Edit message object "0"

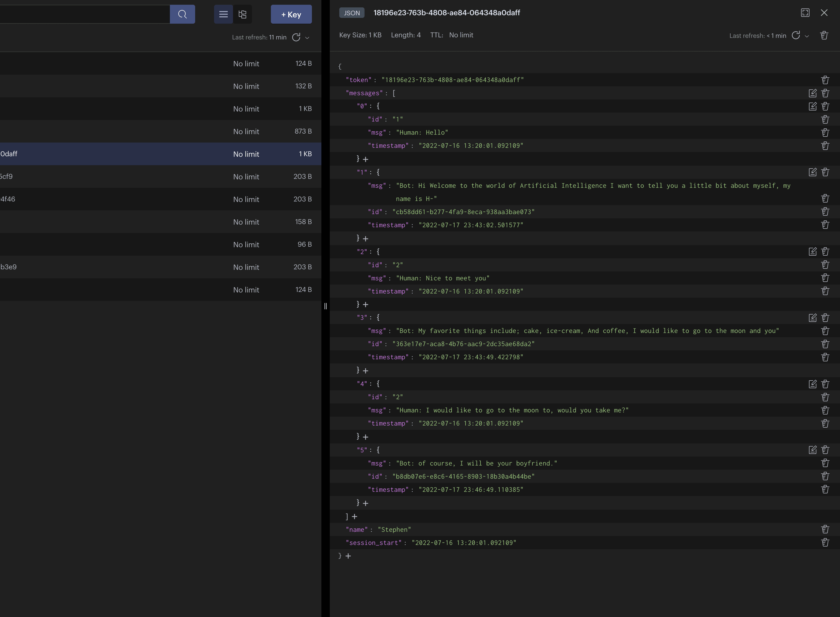point(813,107)
